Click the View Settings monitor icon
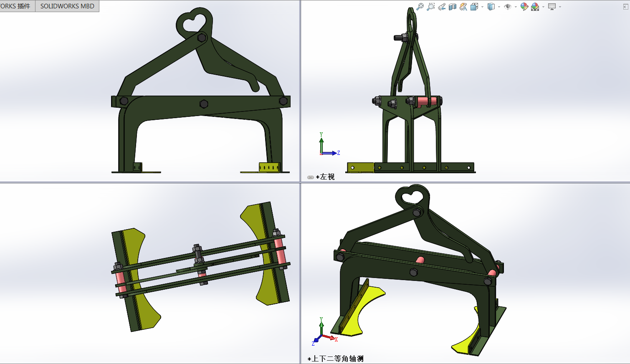Image resolution: width=630 pixels, height=364 pixels. (x=552, y=7)
